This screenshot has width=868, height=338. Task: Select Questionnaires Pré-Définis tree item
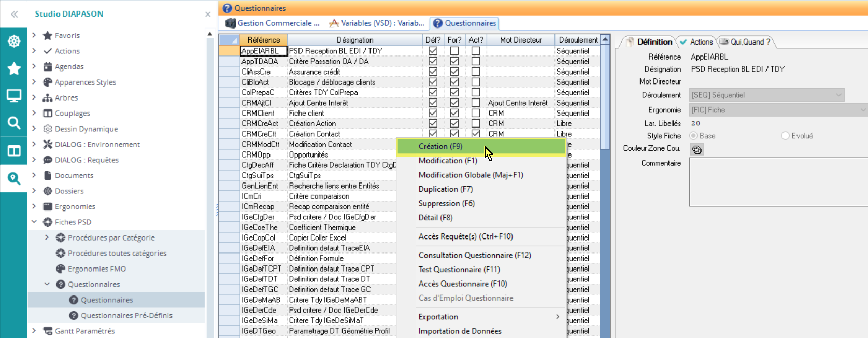point(126,315)
